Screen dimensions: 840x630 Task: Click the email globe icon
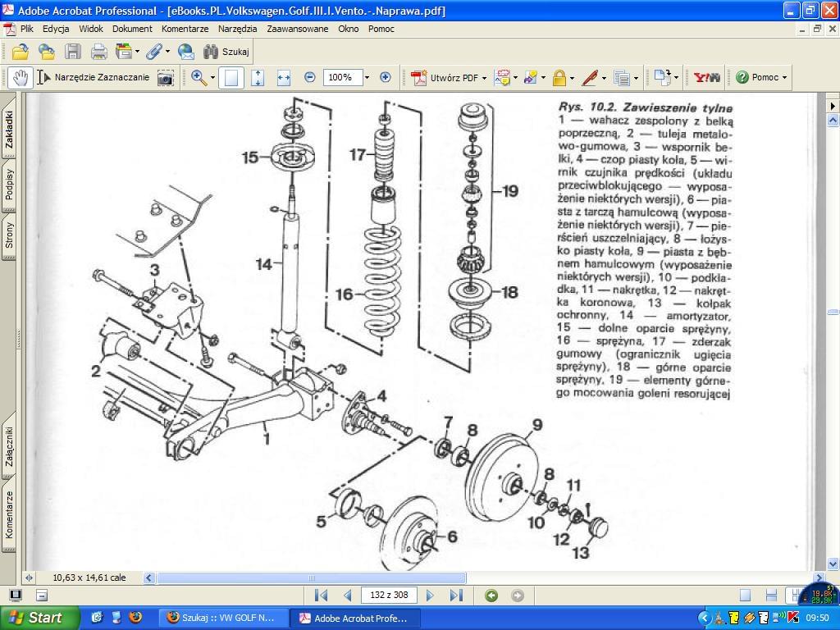pyautogui.click(x=186, y=52)
